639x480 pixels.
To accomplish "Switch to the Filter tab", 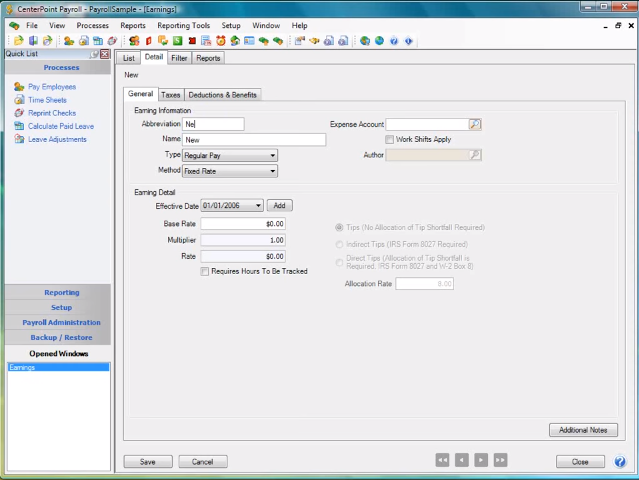I will (x=179, y=58).
